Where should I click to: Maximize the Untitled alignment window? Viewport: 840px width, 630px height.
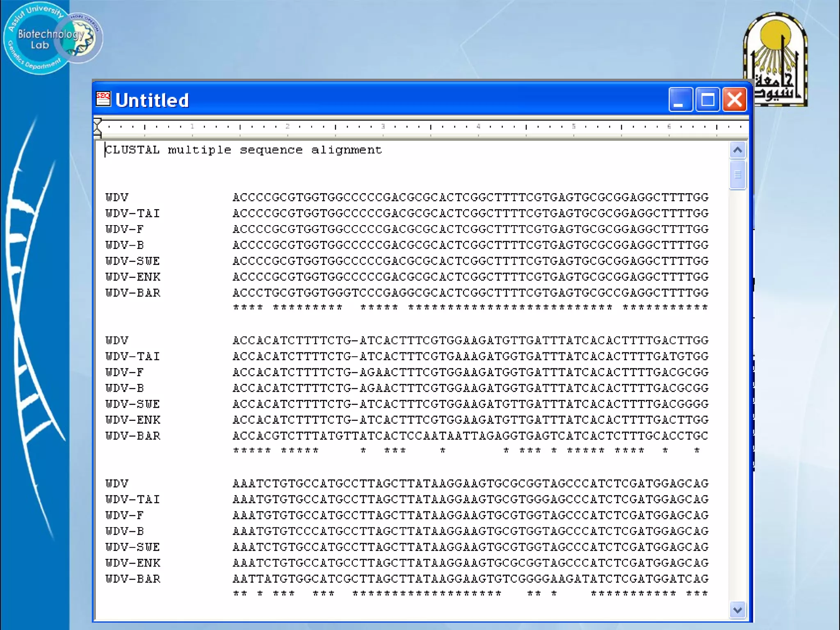click(708, 100)
